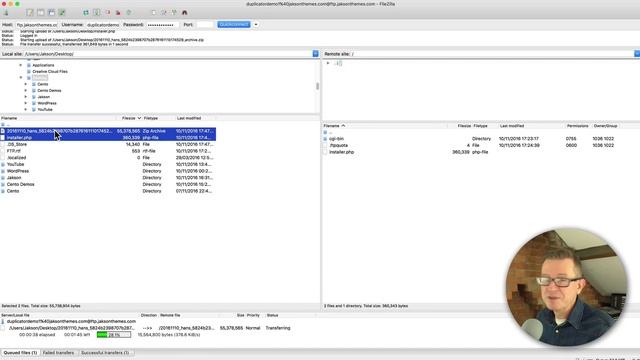
Task: Toggle synchronized browsing icon
Action: tap(174, 13)
